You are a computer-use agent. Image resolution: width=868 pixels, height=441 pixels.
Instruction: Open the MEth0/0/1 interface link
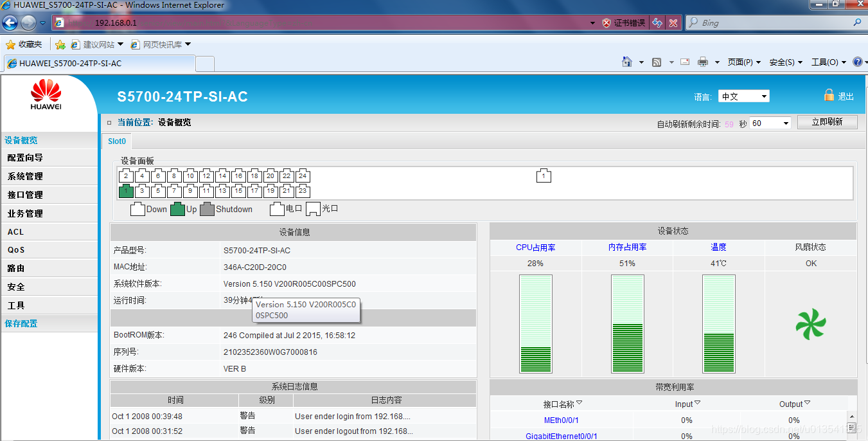tap(562, 420)
